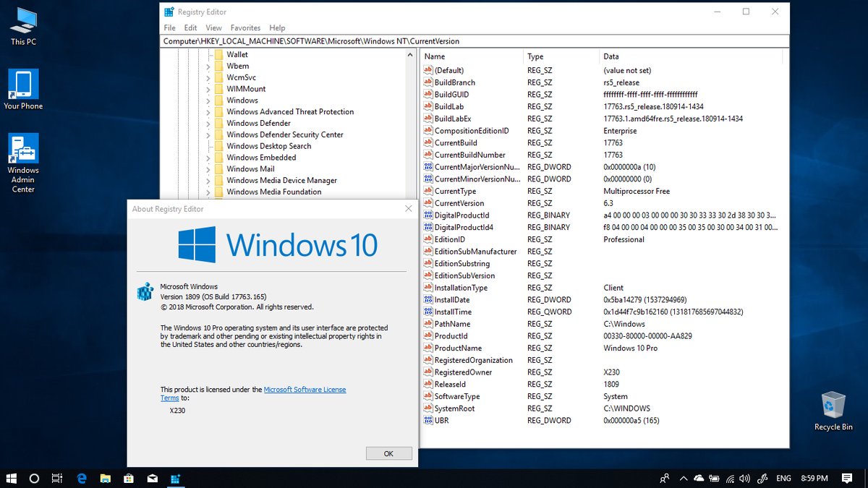Select the BuildLabEx string value icon
Image resolution: width=868 pixels, height=488 pixels.
point(427,119)
